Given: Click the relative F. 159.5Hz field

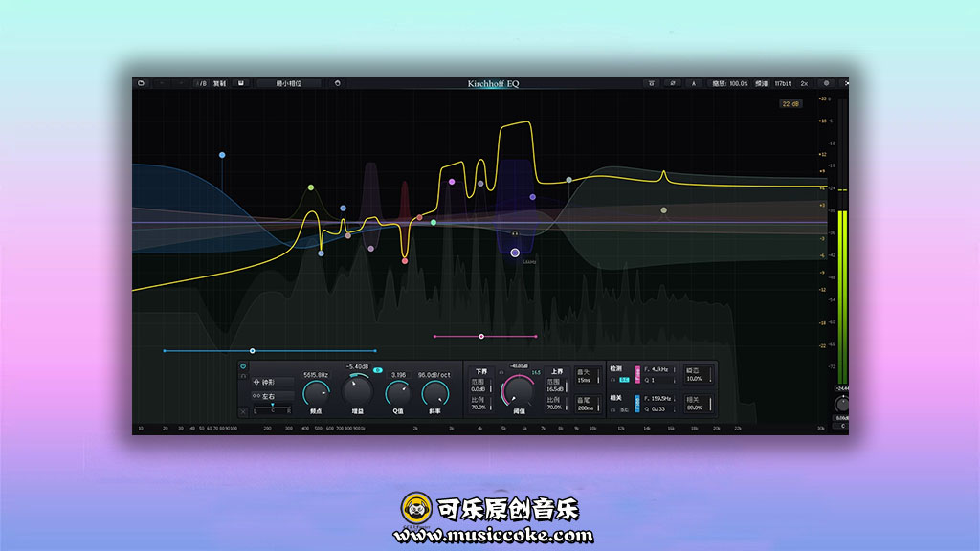Looking at the screenshot, I should tap(659, 399).
